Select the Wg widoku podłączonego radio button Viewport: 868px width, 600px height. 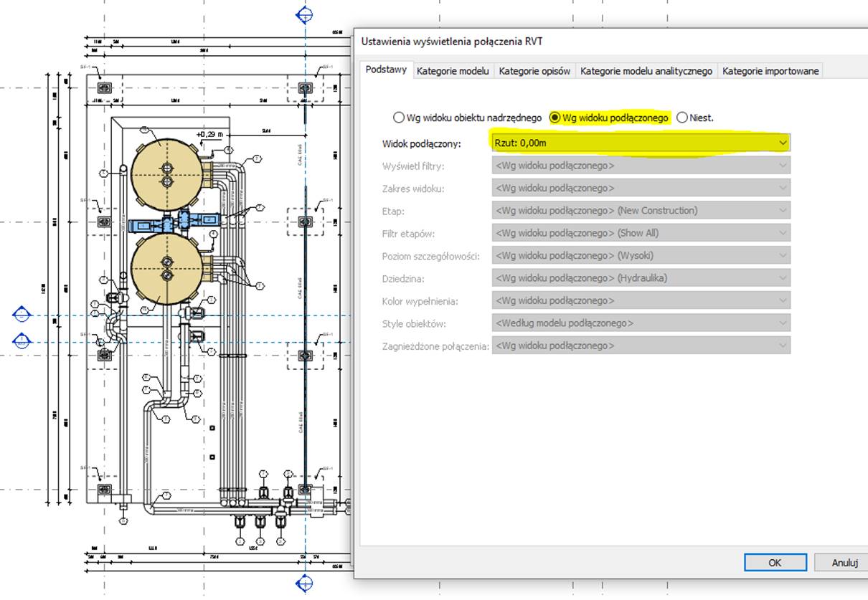click(x=555, y=117)
